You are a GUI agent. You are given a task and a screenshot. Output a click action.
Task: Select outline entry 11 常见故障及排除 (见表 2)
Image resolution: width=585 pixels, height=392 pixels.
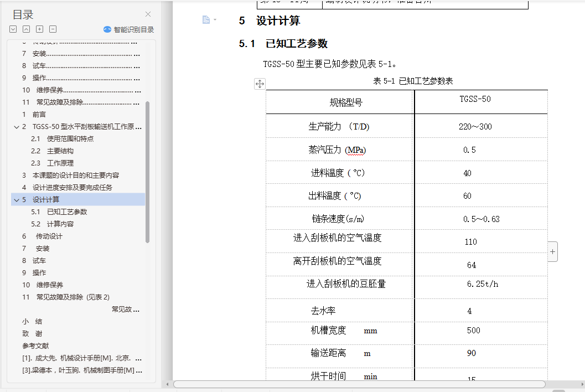66,297
